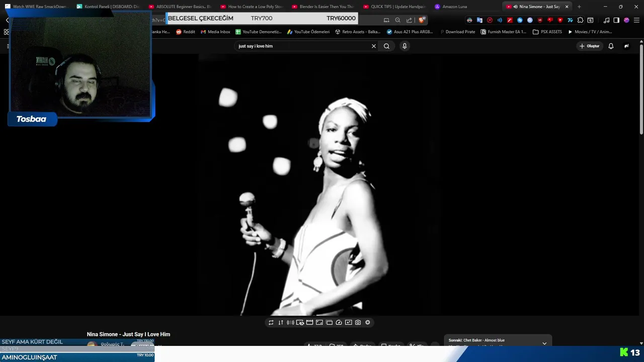The width and height of the screenshot is (644, 362).
Task: Click the screen-with-slash control below the player
Action: 300,322
